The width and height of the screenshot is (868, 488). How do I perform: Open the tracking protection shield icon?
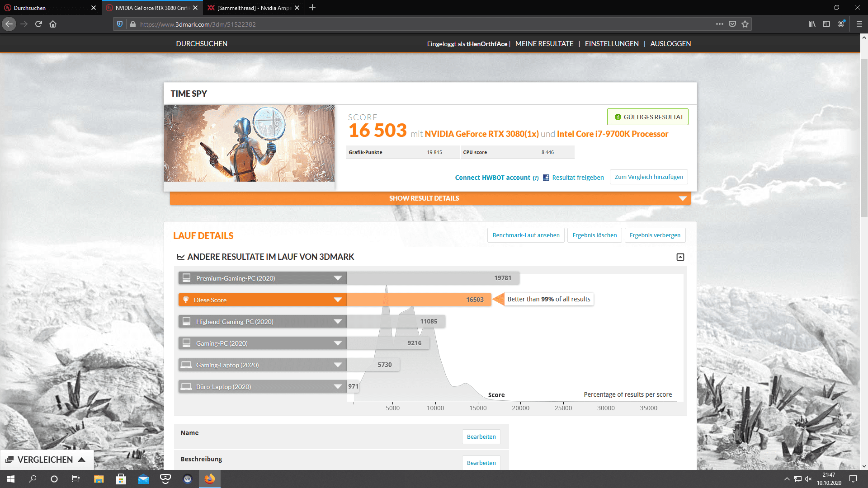120,24
